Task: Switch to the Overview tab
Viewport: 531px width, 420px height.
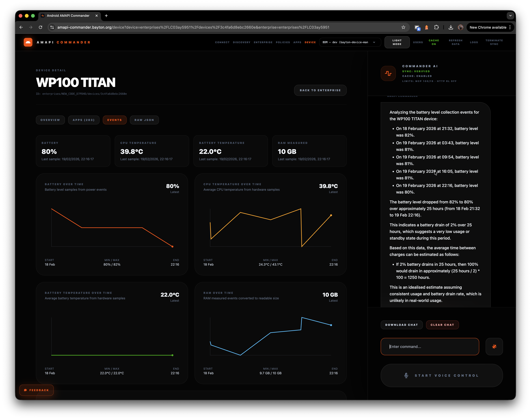Action: 50,120
